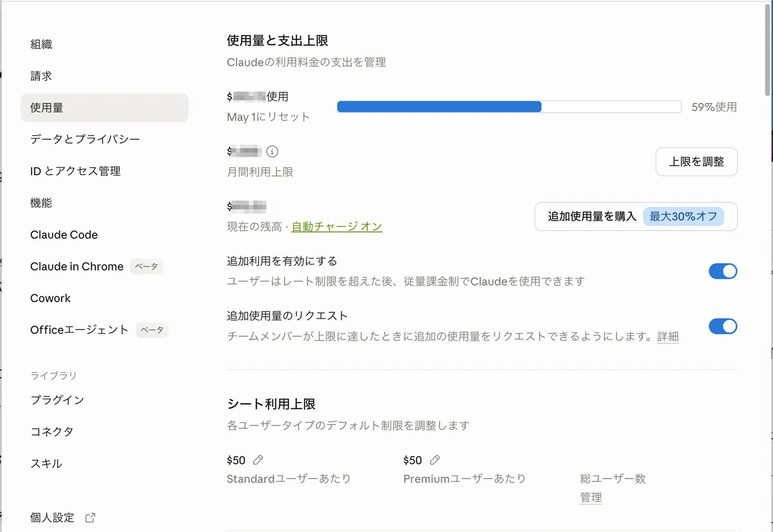Select 使用量 in the sidebar
The width and height of the screenshot is (773, 532).
[x=104, y=108]
